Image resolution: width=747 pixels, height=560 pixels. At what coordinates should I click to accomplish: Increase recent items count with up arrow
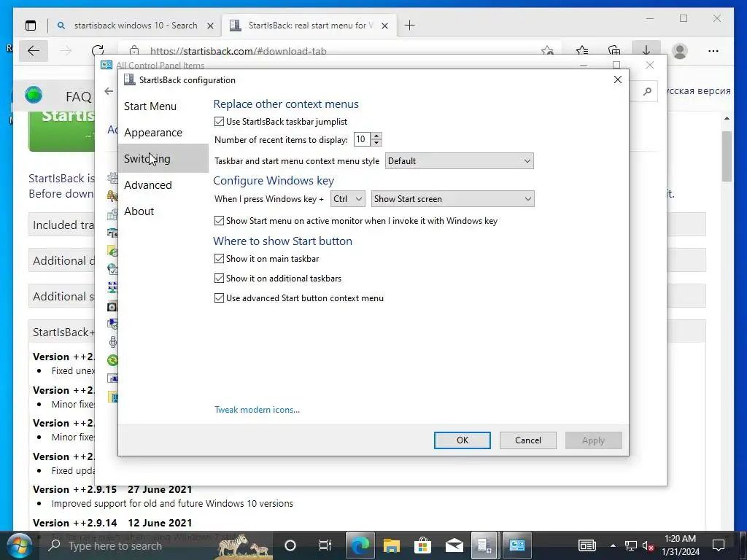pos(376,136)
